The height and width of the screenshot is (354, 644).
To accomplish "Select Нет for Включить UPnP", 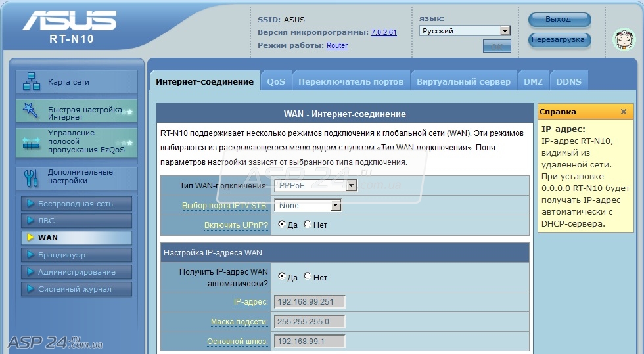I will pyautogui.click(x=308, y=224).
